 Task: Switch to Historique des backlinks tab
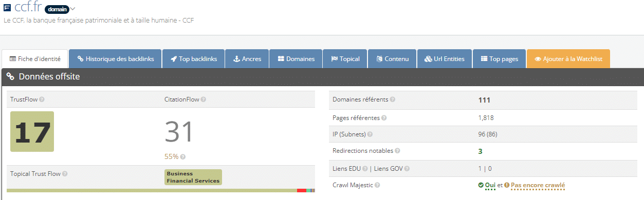point(116,59)
